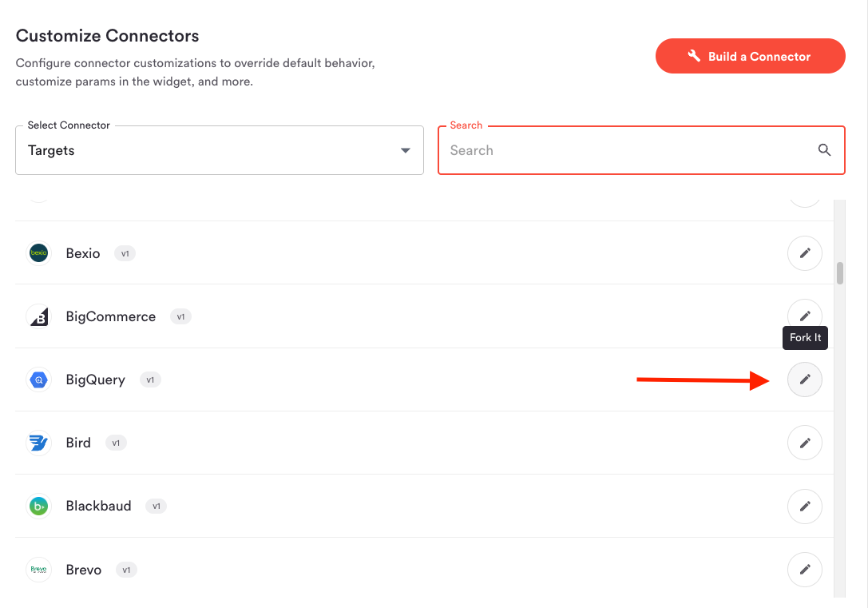The image size is (868, 608).
Task: Click the Customize Connectors heading
Action: tap(107, 35)
